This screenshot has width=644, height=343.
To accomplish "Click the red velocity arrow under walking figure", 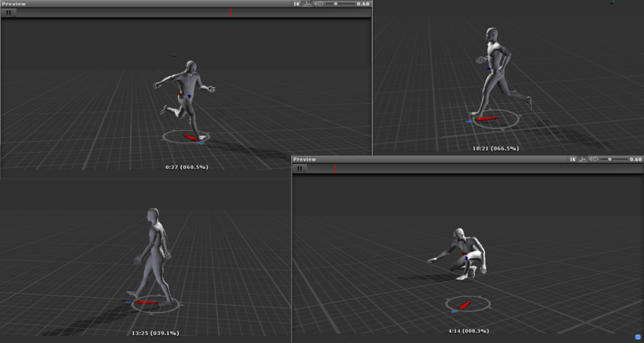I will 146,303.
